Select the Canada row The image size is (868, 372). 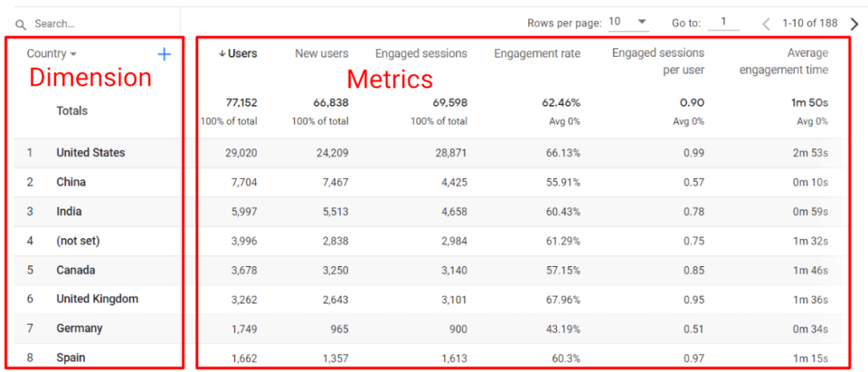pyautogui.click(x=430, y=270)
